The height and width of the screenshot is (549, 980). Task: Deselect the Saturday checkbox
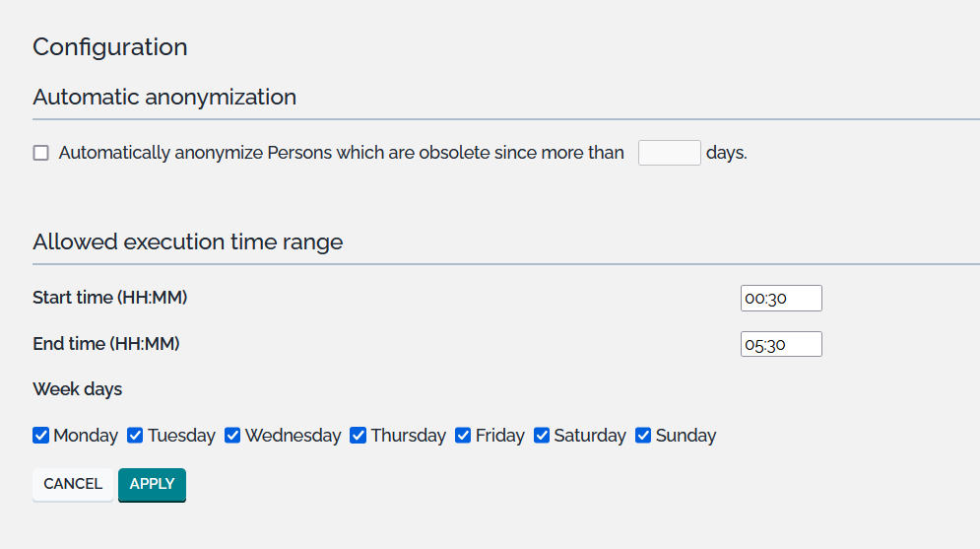[x=542, y=436]
